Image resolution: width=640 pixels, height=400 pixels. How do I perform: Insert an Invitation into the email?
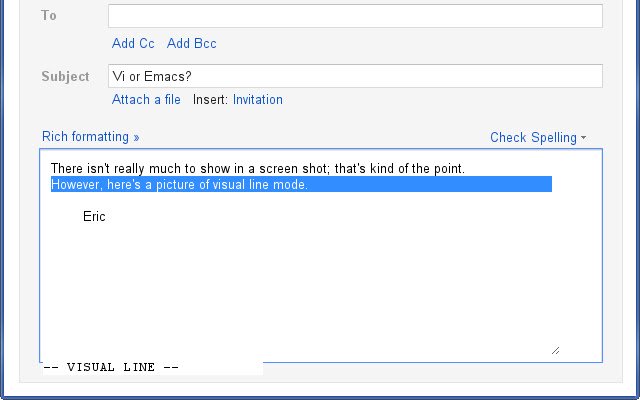coord(258,99)
